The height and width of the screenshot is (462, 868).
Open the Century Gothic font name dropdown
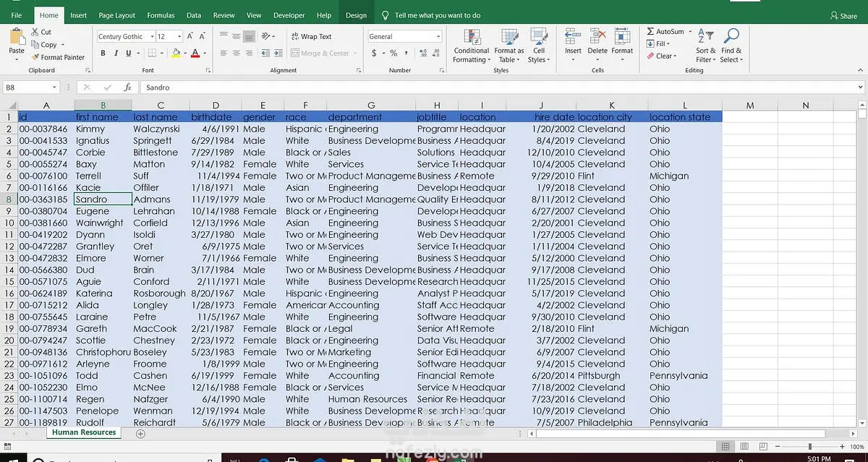[153, 36]
